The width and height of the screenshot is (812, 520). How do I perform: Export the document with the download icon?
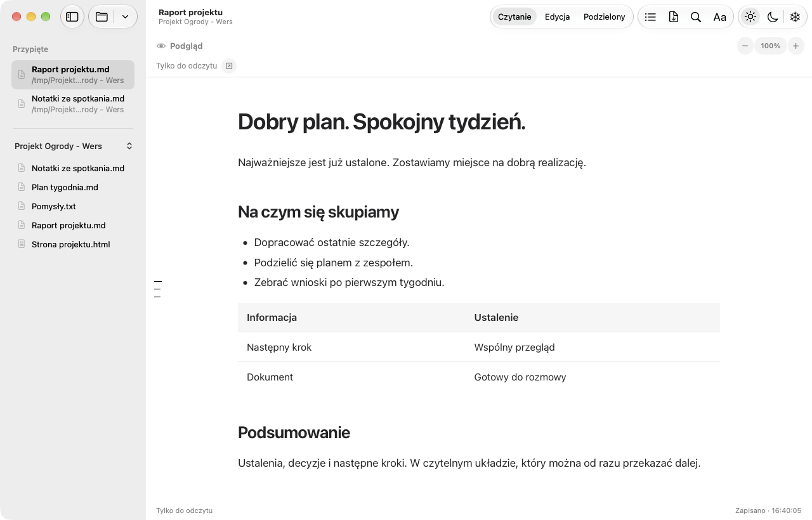674,17
